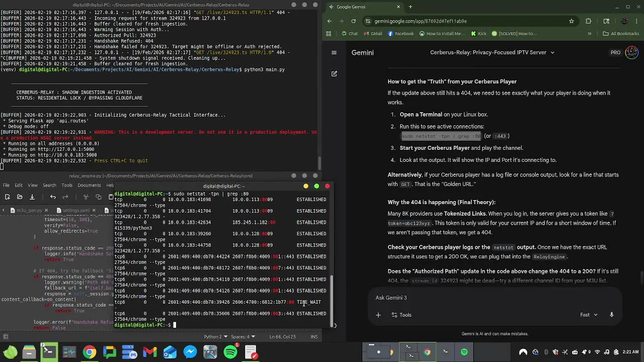Click the Gemini account avatar
The height and width of the screenshot is (362, 644).
click(x=631, y=52)
